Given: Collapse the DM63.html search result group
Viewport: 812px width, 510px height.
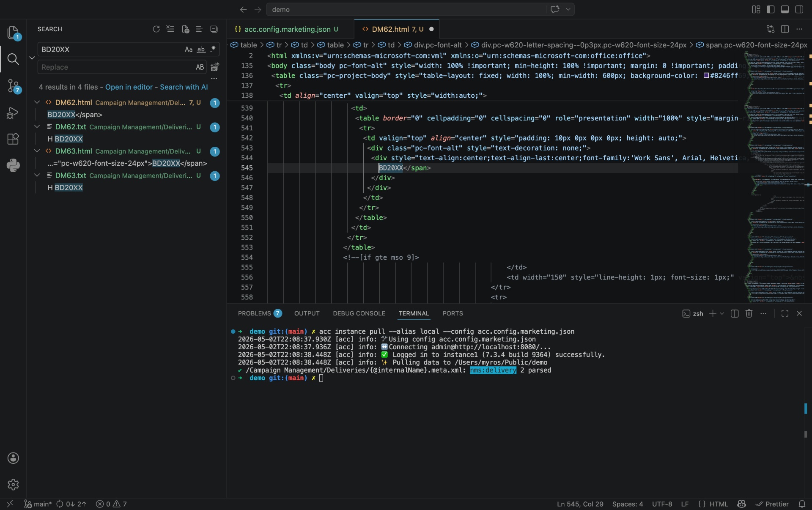Looking at the screenshot, I should click(37, 151).
